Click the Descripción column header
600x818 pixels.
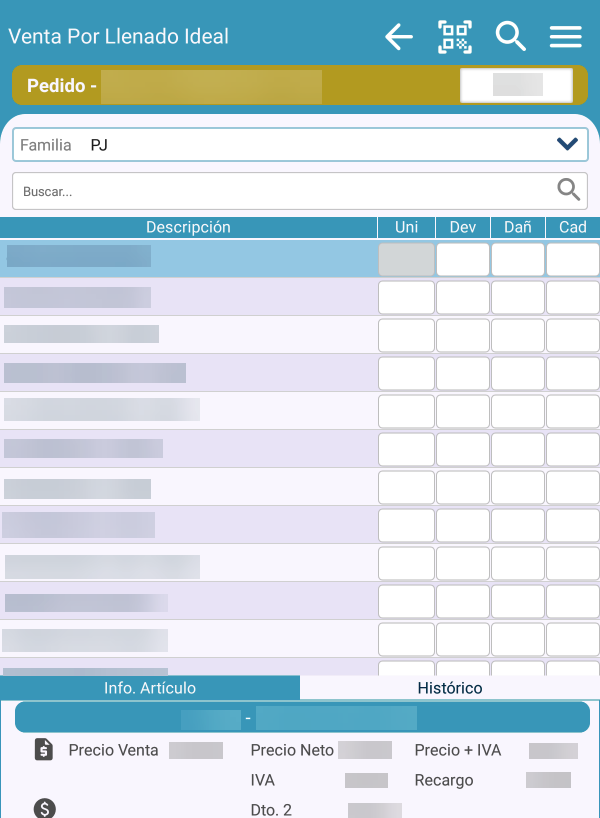tap(188, 227)
